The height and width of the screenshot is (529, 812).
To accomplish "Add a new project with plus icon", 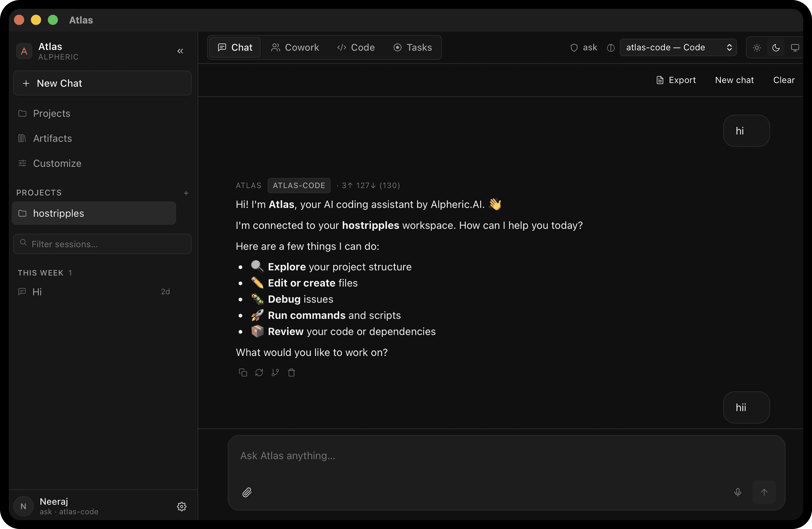I will click(186, 193).
